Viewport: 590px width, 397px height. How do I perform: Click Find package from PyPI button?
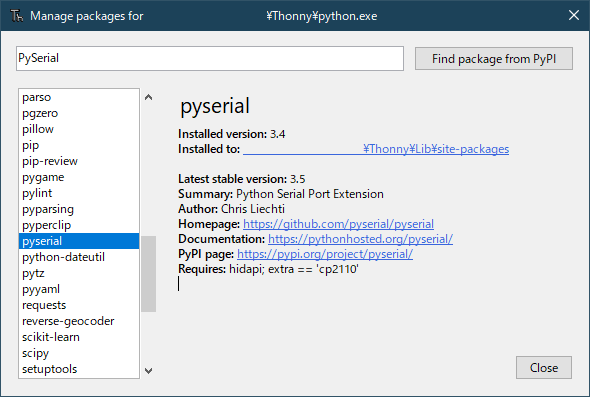tap(494, 59)
